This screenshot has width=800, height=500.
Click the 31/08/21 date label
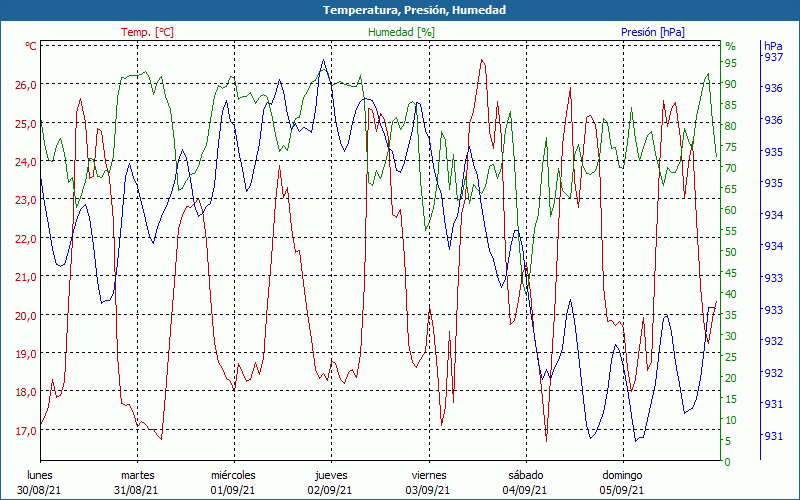click(x=136, y=490)
